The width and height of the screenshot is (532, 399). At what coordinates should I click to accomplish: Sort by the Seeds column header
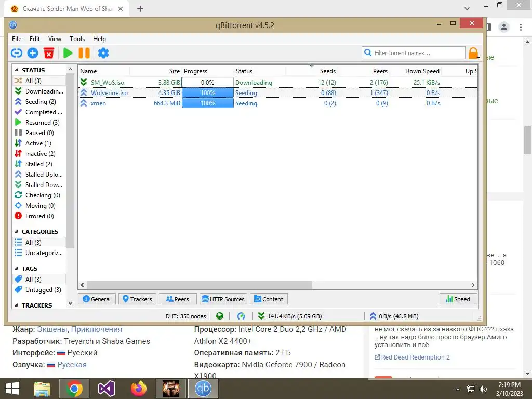coord(312,71)
